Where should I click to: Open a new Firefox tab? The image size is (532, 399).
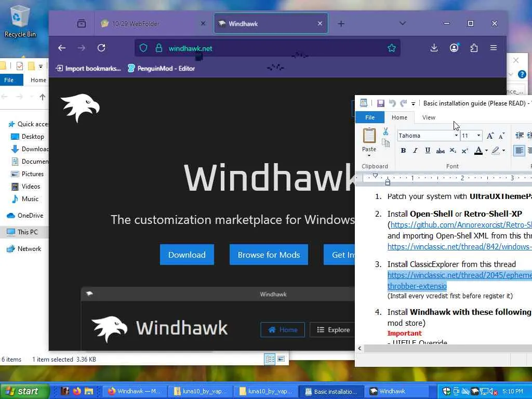pyautogui.click(x=341, y=23)
